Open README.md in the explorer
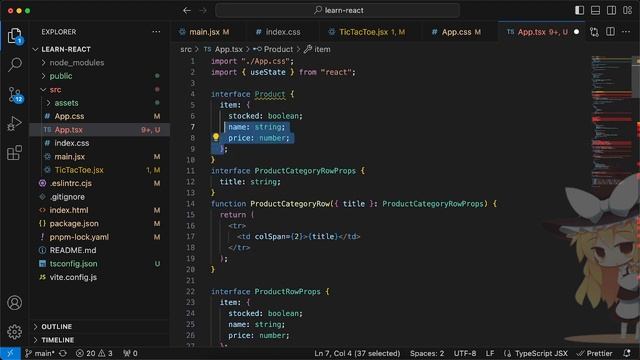640x360 pixels. (100, 250)
